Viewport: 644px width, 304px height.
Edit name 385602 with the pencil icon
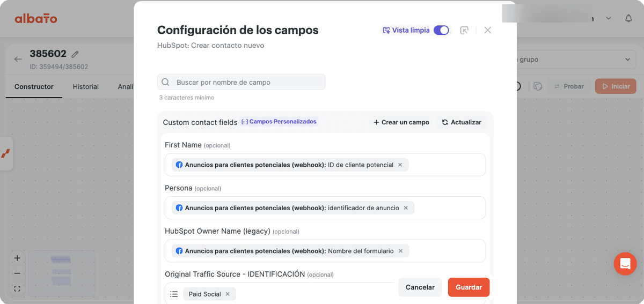pyautogui.click(x=75, y=54)
